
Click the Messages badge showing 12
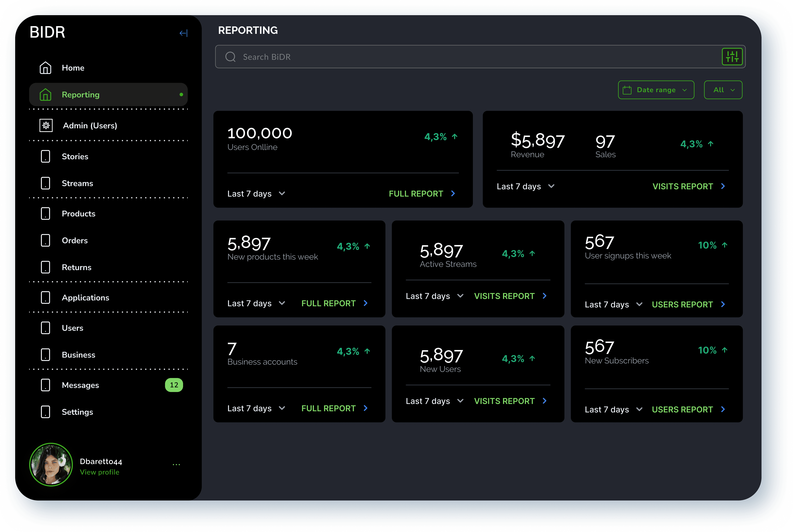pyautogui.click(x=174, y=385)
